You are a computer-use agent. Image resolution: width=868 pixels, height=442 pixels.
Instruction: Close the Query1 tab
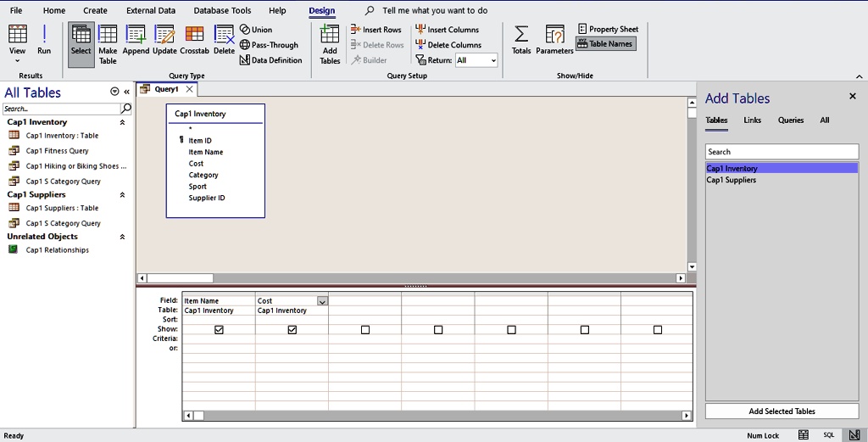[189, 88]
